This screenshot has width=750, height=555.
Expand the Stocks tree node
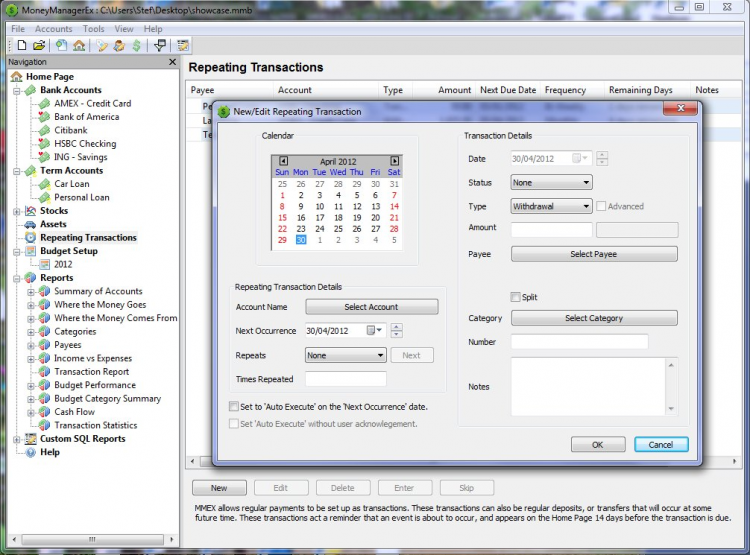coord(17,211)
